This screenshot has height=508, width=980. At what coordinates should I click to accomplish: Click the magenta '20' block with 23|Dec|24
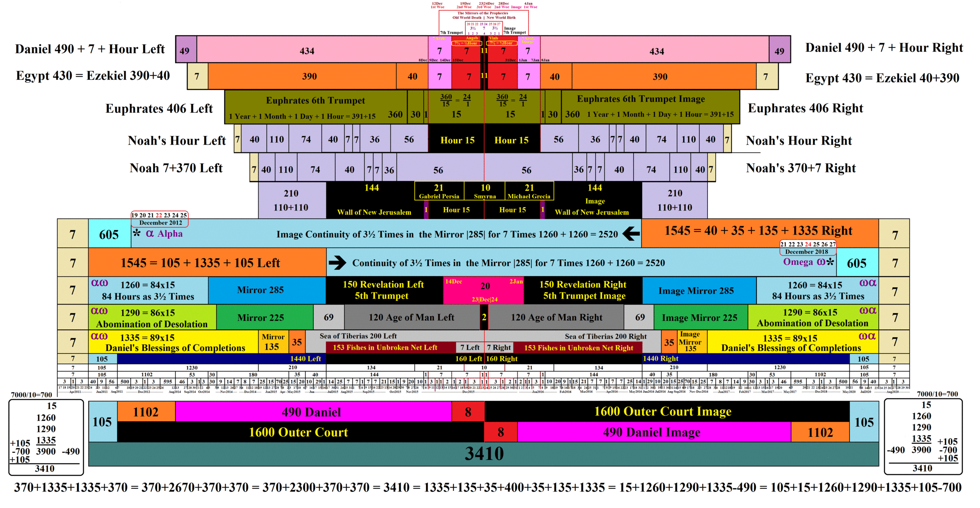[484, 290]
